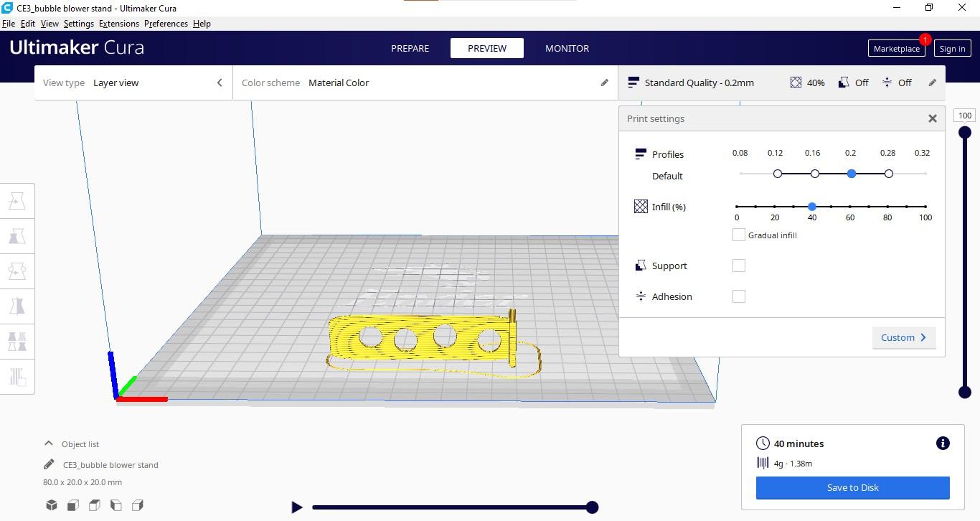The width and height of the screenshot is (980, 521).
Task: Select the Scale tool in left toolbar
Action: pos(17,236)
